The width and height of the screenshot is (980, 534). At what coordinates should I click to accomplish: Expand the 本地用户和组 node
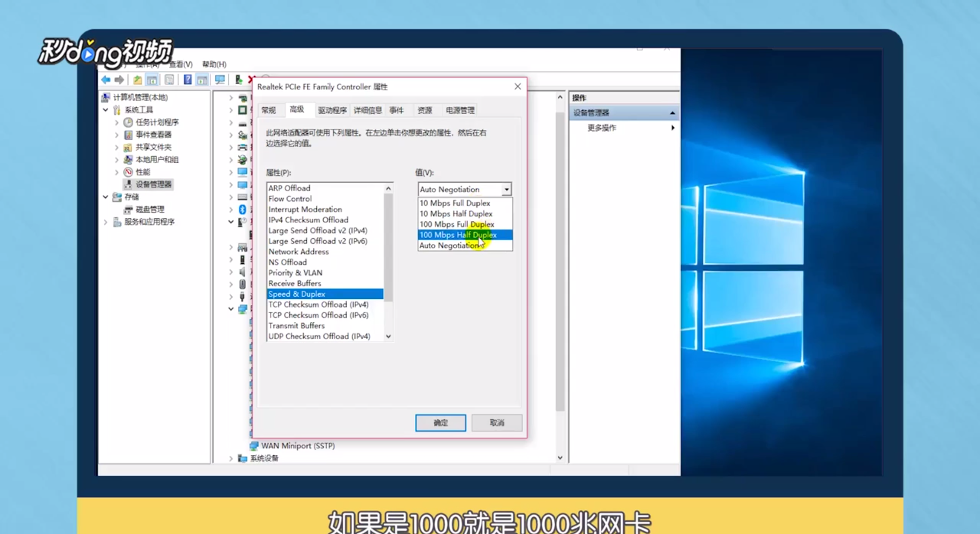pos(117,160)
